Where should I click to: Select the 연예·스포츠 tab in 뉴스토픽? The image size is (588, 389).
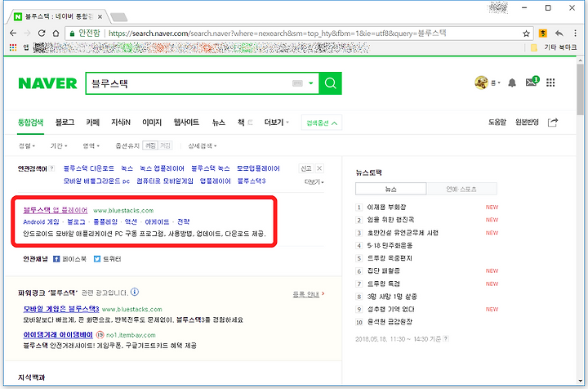point(461,189)
